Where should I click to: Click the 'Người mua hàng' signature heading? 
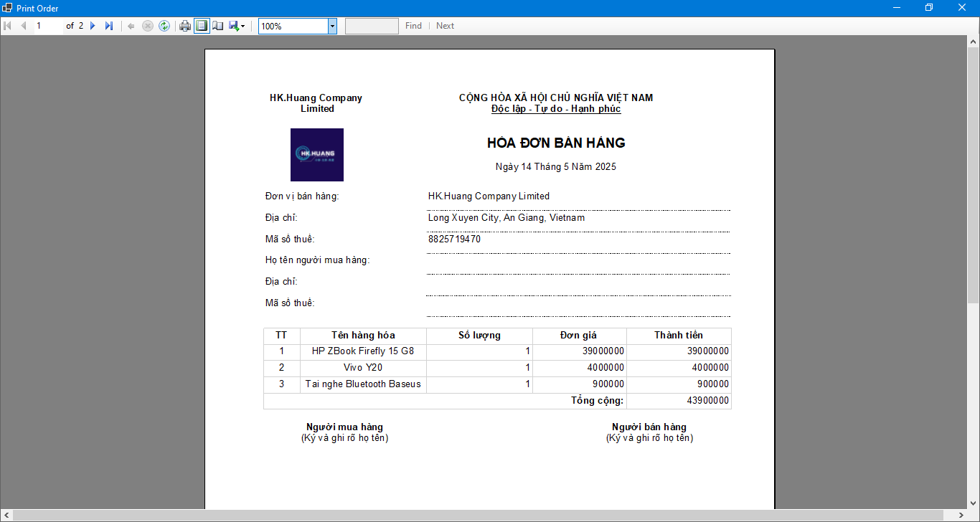(x=344, y=427)
